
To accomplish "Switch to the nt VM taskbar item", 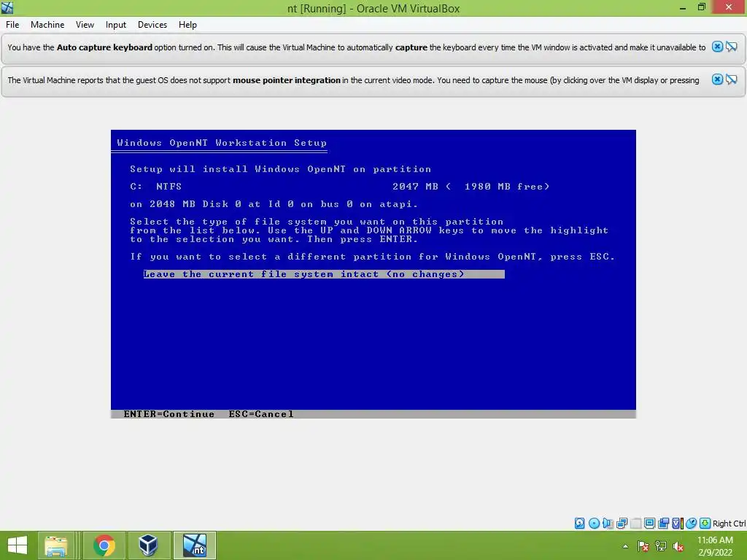I will [195, 545].
